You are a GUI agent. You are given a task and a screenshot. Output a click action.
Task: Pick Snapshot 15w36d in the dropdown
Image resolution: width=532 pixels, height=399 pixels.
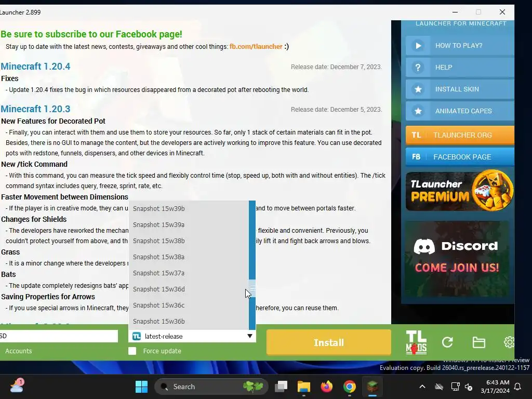[x=189, y=289]
